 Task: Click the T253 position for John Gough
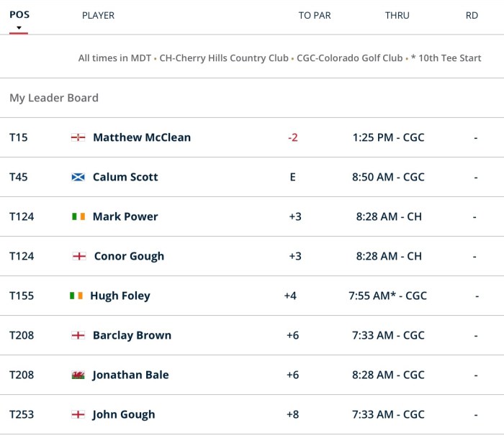[22, 414]
